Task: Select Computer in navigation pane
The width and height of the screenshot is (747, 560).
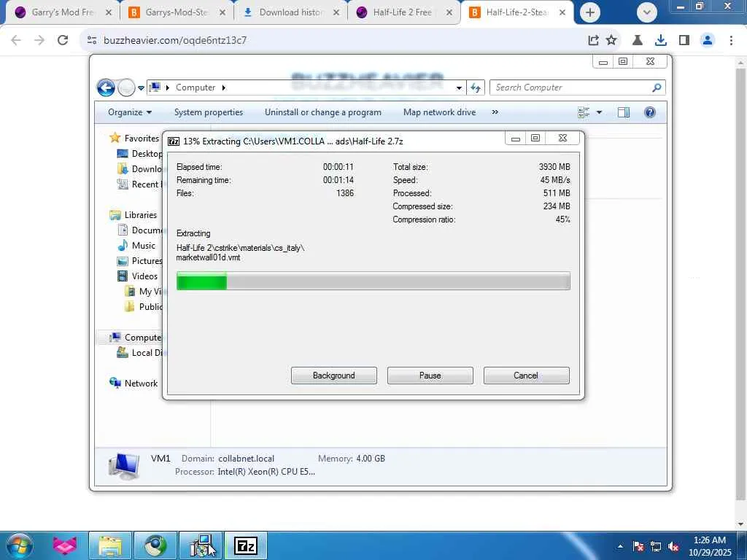Action: pyautogui.click(x=135, y=337)
